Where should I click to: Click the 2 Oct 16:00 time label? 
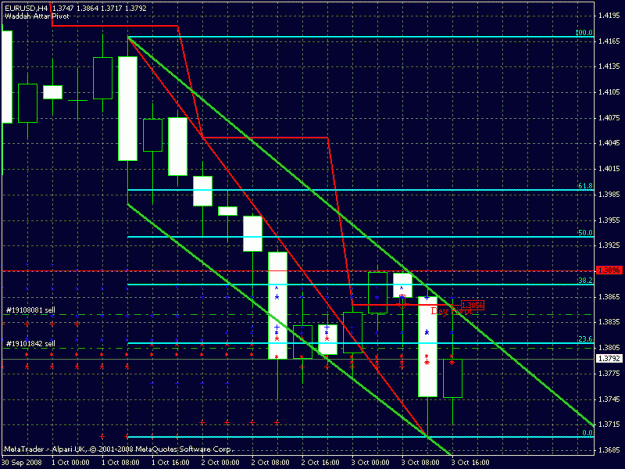click(320, 462)
